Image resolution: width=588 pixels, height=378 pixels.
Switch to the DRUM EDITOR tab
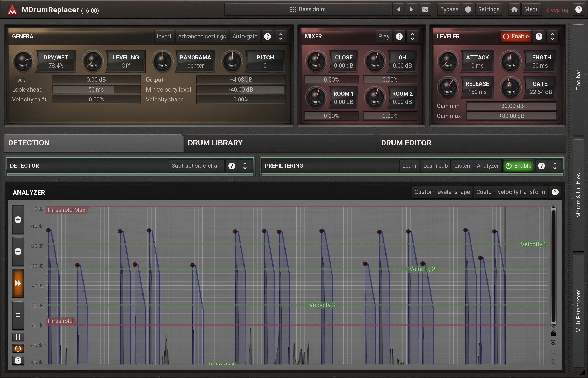471,143
